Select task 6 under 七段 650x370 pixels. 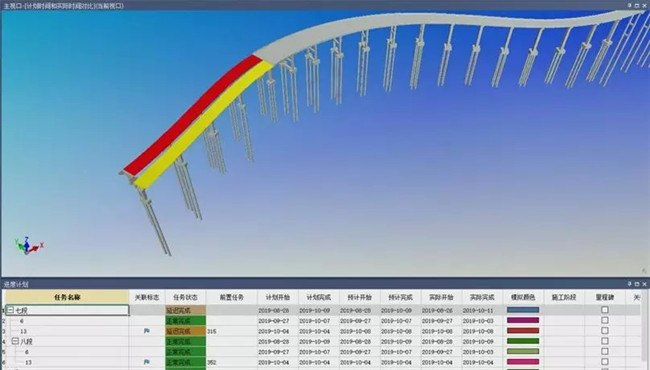tap(22, 321)
